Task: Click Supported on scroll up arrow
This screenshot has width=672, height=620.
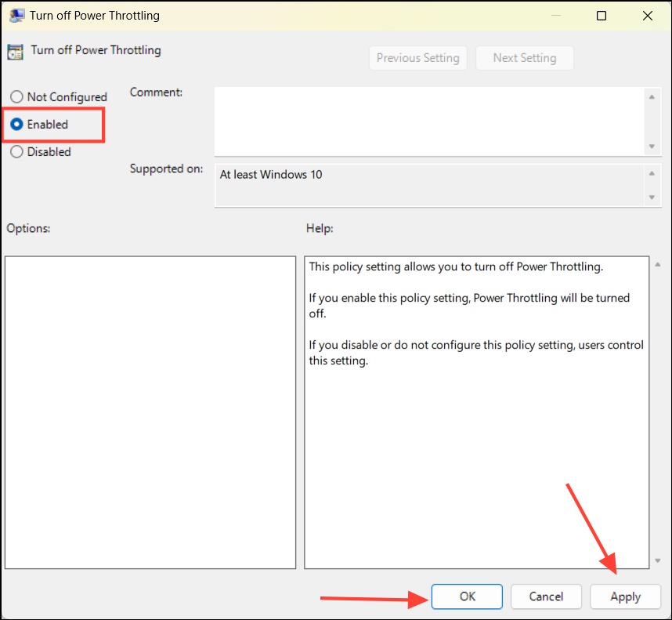Action: click(x=652, y=174)
